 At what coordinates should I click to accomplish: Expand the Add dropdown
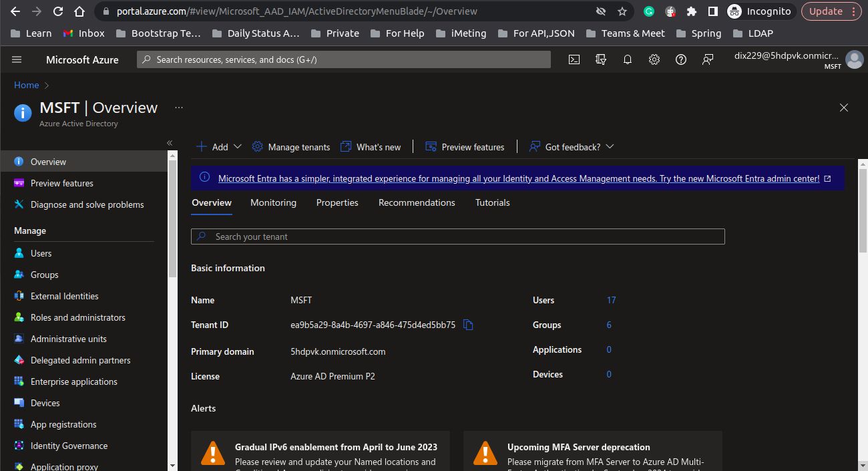click(219, 147)
